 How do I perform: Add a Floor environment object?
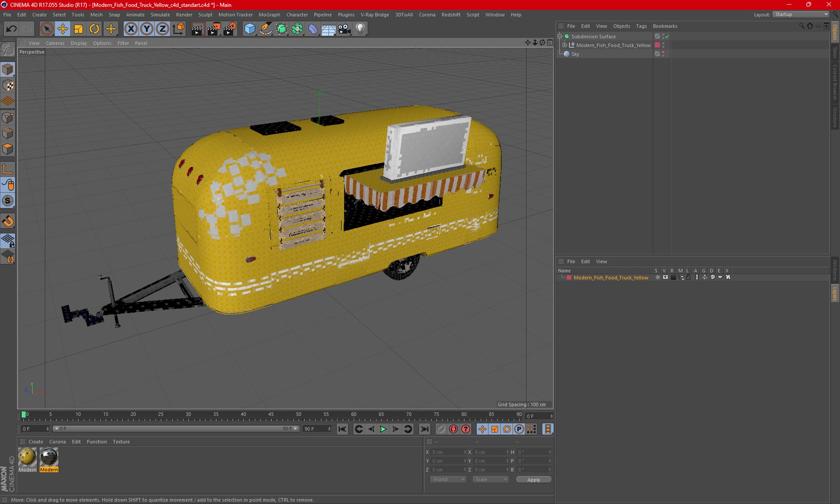tap(329, 29)
